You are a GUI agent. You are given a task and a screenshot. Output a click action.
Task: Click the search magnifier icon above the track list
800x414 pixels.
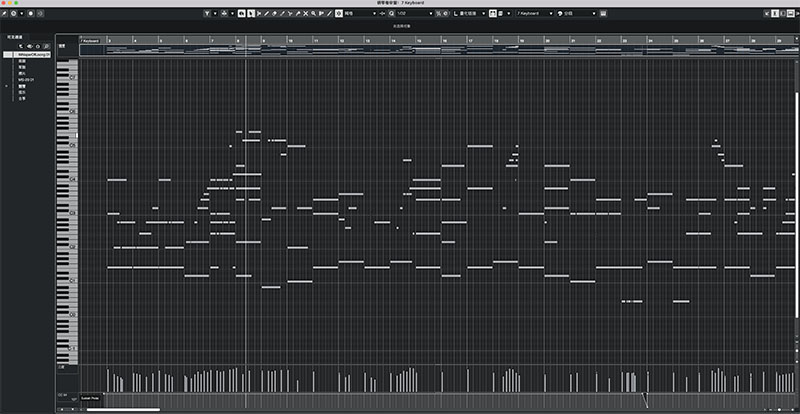coord(46,46)
